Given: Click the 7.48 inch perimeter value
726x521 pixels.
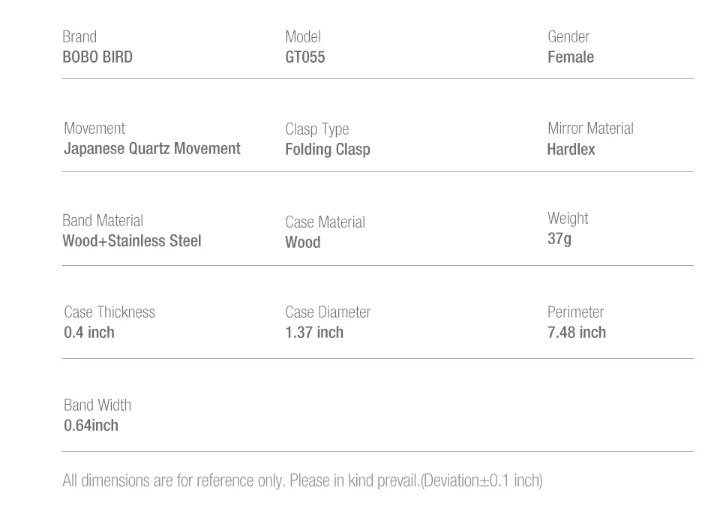Looking at the screenshot, I should pos(576,333).
